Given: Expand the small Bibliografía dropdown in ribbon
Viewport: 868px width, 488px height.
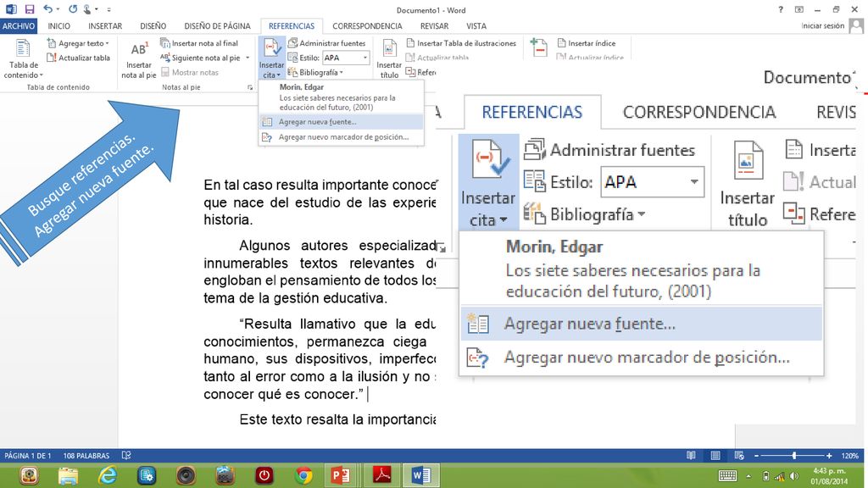Looking at the screenshot, I should pos(315,73).
